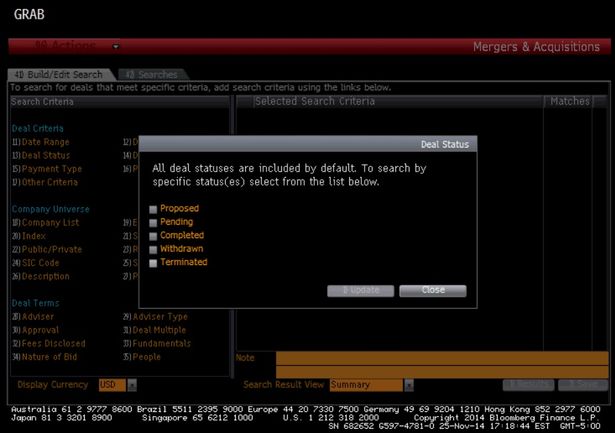
Task: Open the Company List link
Action: (51, 222)
